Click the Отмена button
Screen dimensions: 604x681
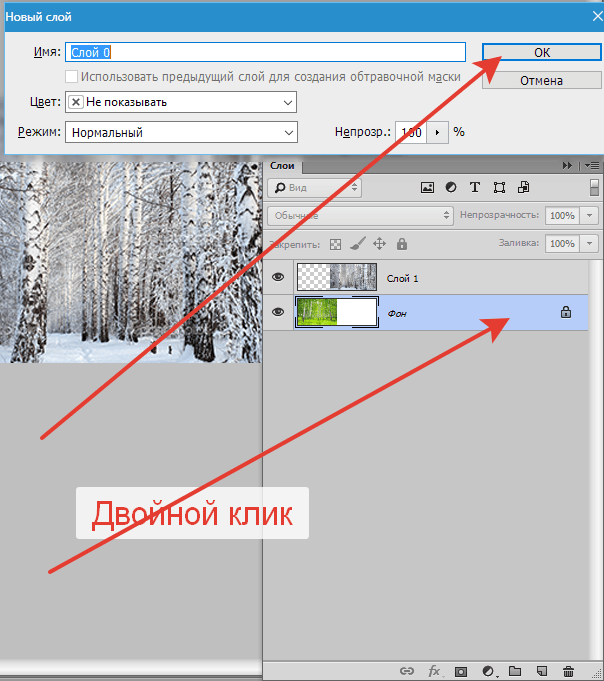coord(541,80)
